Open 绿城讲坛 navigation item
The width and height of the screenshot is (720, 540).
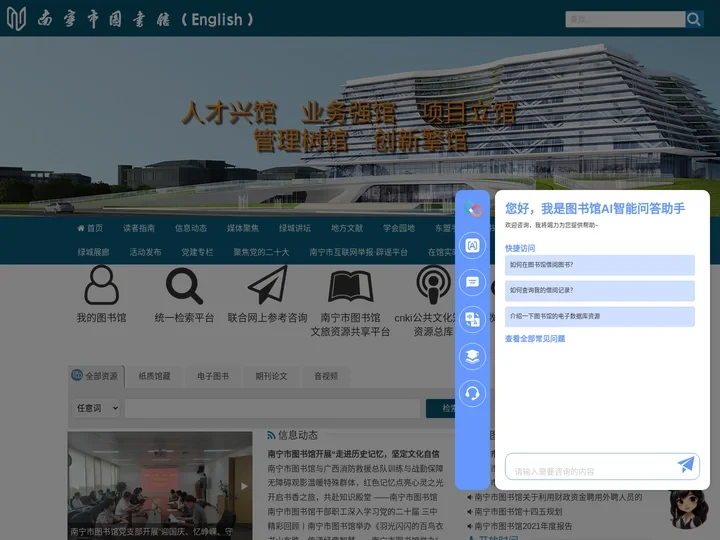click(295, 228)
